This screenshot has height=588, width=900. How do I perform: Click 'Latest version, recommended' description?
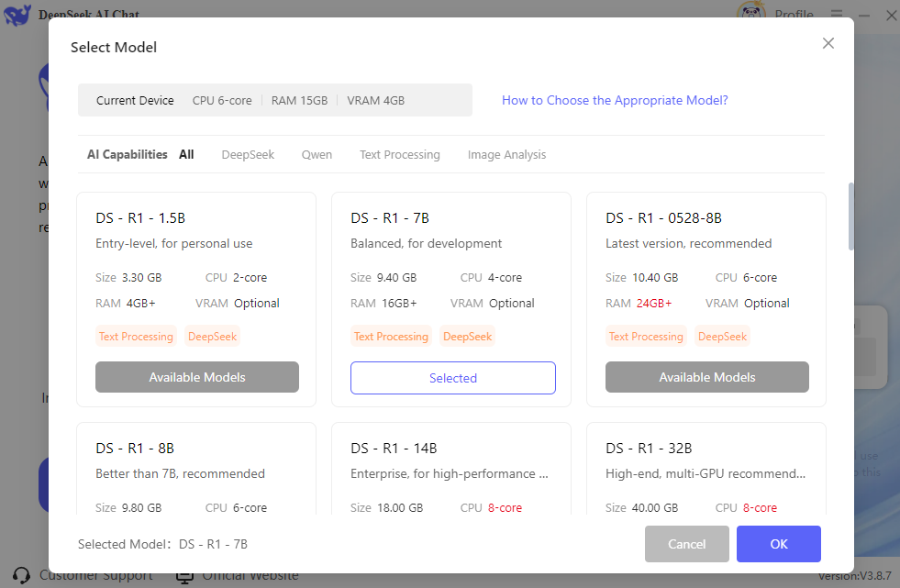[689, 243]
